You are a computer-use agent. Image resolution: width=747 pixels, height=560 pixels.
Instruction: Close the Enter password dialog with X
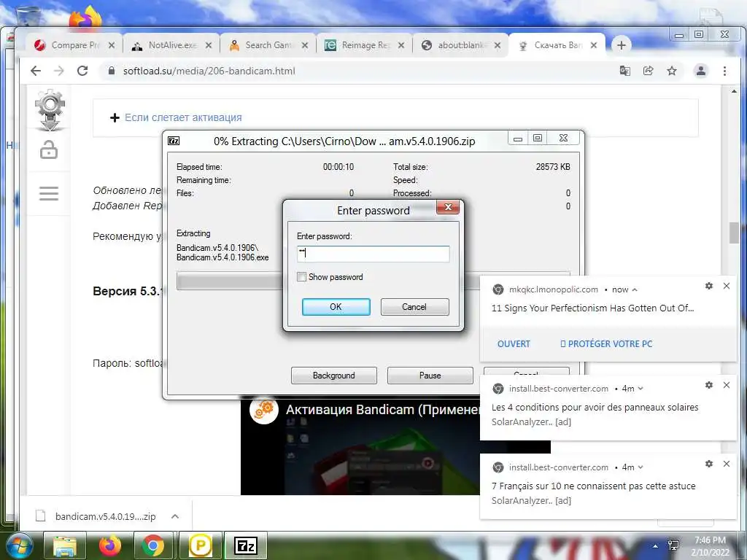point(448,207)
